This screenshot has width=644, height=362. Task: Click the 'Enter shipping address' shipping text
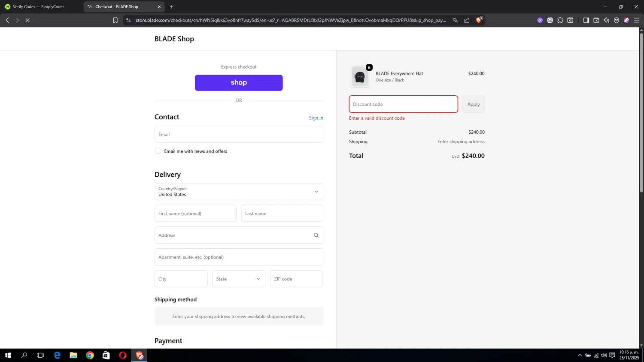(461, 142)
